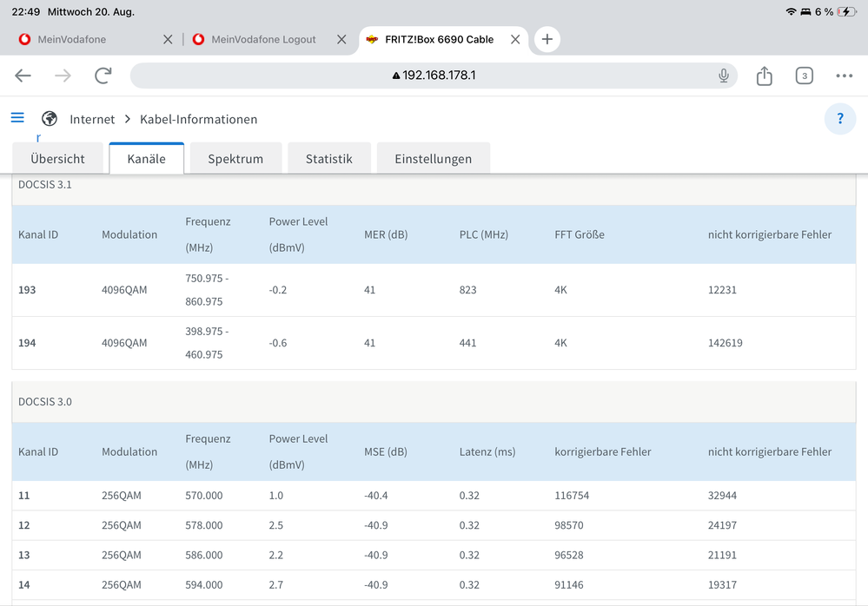This screenshot has height=606, width=868.
Task: Switch to the MeinVodafone browser tab
Action: click(73, 39)
